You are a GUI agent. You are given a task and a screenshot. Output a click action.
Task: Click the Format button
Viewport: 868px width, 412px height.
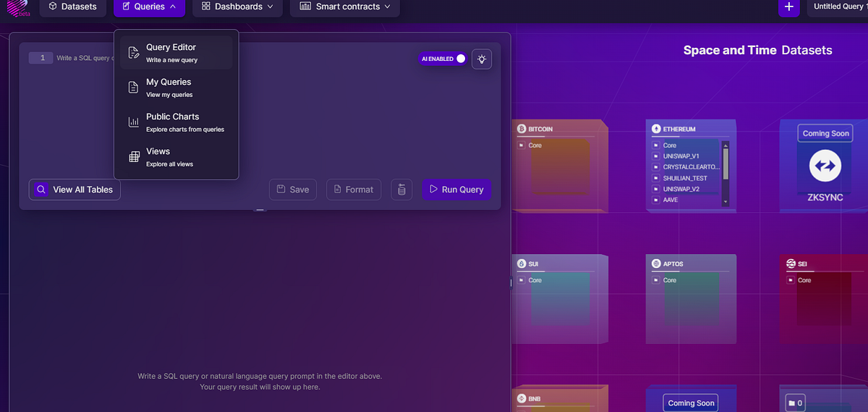pos(354,190)
